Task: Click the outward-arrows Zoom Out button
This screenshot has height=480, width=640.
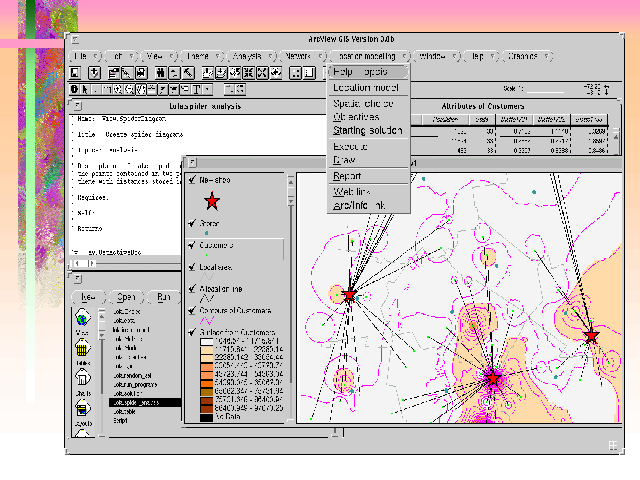Action: [x=262, y=73]
